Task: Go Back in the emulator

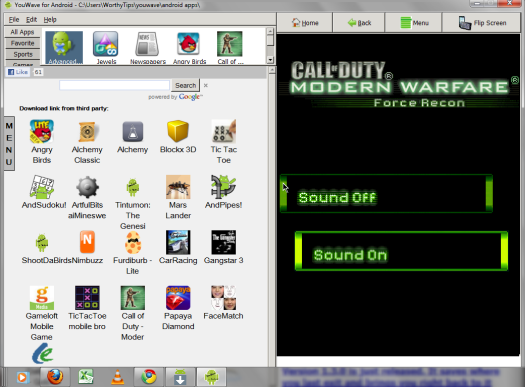Action: [x=359, y=23]
